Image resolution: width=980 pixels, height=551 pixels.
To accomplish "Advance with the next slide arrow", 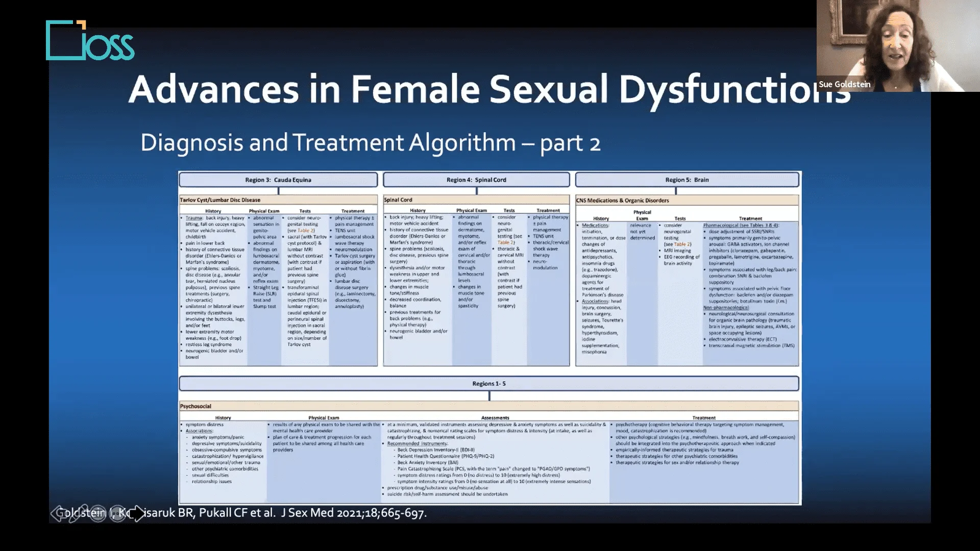I will 138,513.
